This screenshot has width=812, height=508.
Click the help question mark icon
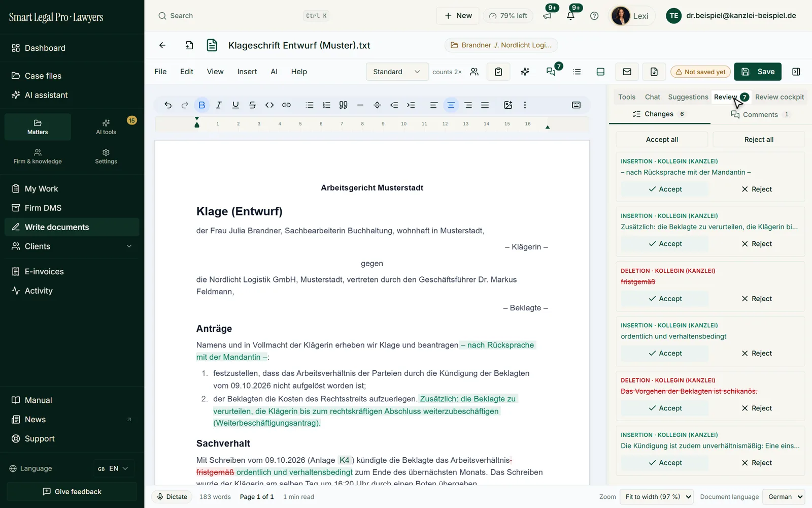(594, 16)
